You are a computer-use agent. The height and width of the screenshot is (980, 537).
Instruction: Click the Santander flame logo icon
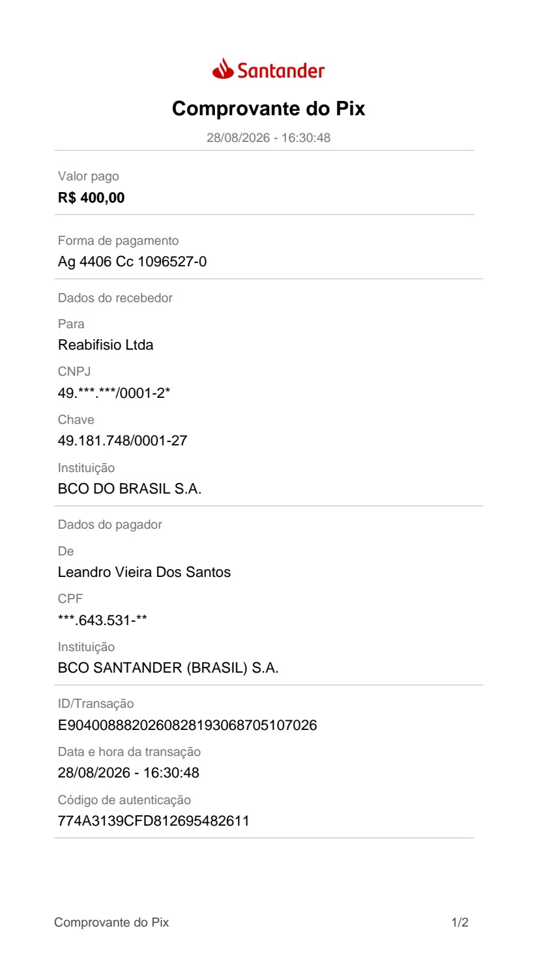tap(223, 68)
